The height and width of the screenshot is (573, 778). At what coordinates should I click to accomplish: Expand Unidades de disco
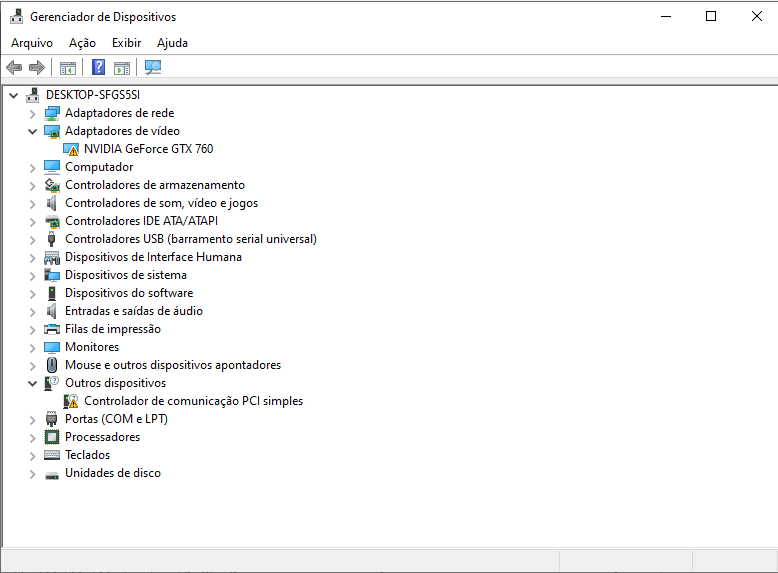pos(33,474)
